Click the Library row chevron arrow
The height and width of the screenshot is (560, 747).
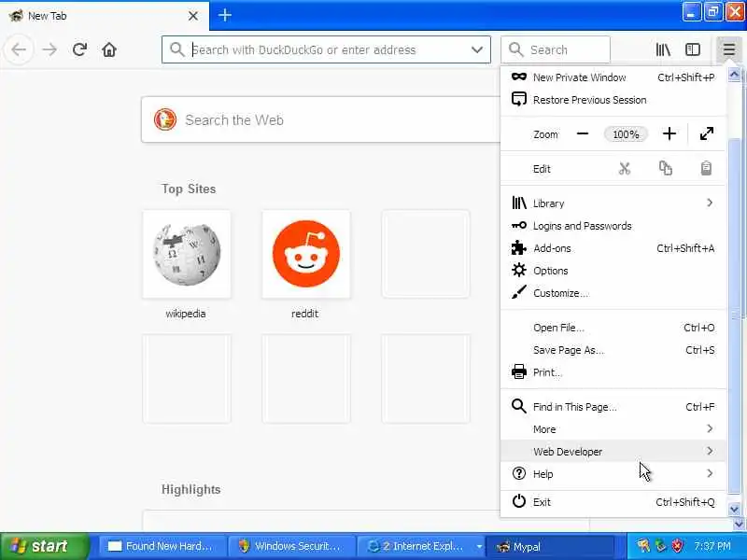pos(710,203)
